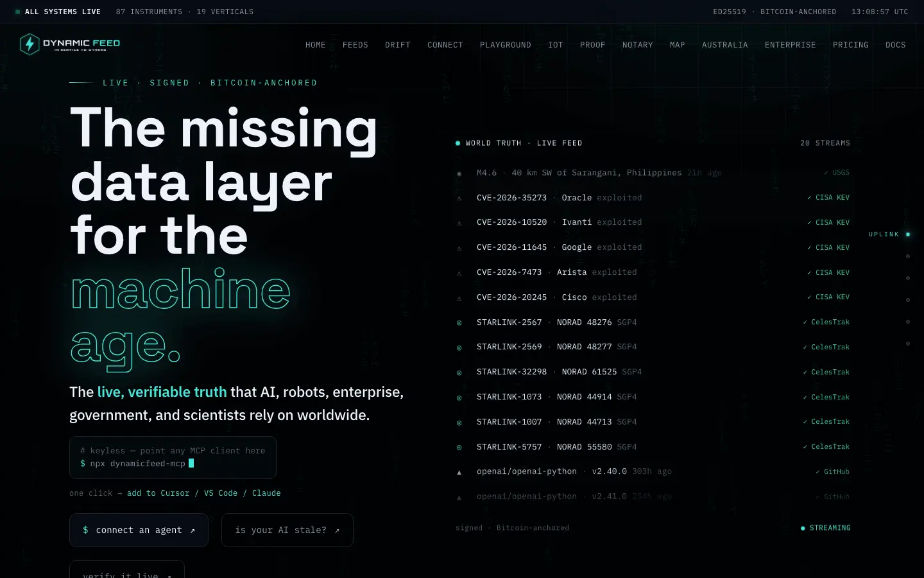Click the WORLD TRUTH live feed dot
This screenshot has width=924, height=578.
tap(458, 143)
